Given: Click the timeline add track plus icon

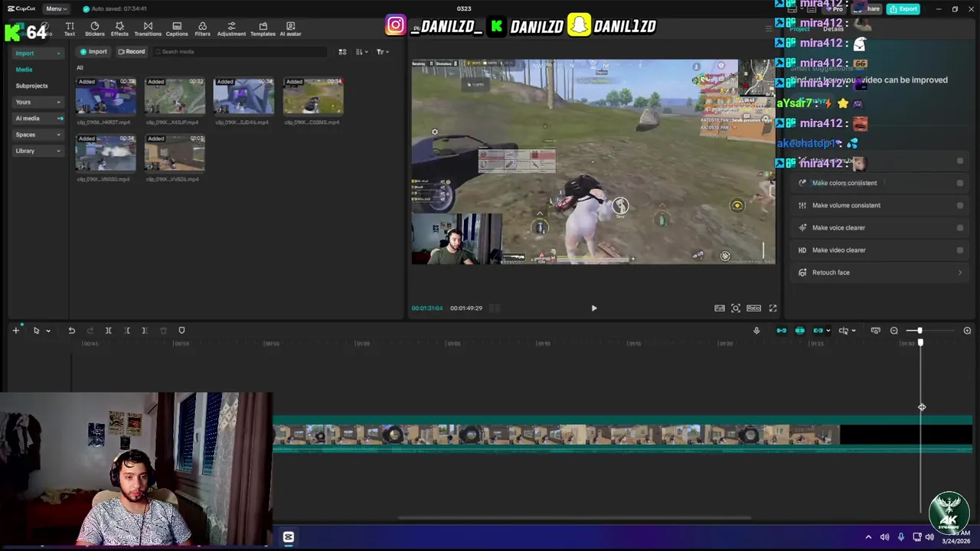Looking at the screenshot, I should pyautogui.click(x=15, y=331).
